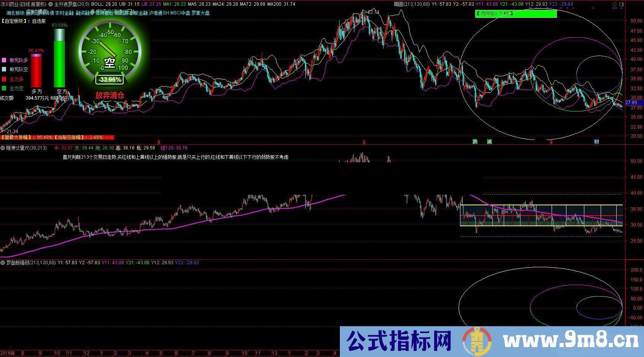Screen dimensions: 644x357
Task: Click the 63.59% value above 空方 bar
Action: coord(59,25)
